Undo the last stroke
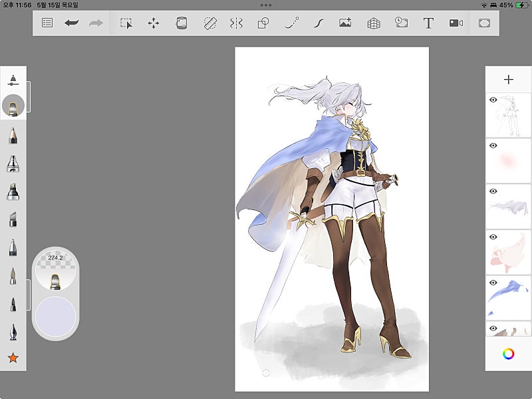 (x=71, y=23)
